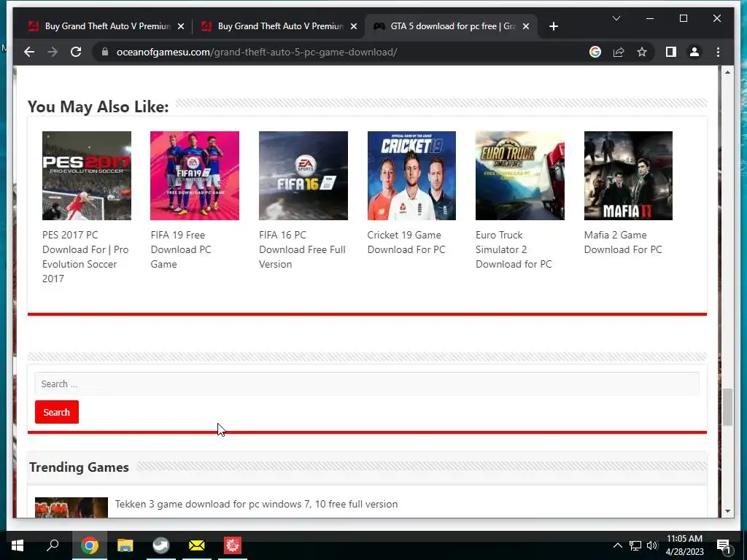Open Chrome profile menu
This screenshot has height=560, width=747.
click(694, 52)
